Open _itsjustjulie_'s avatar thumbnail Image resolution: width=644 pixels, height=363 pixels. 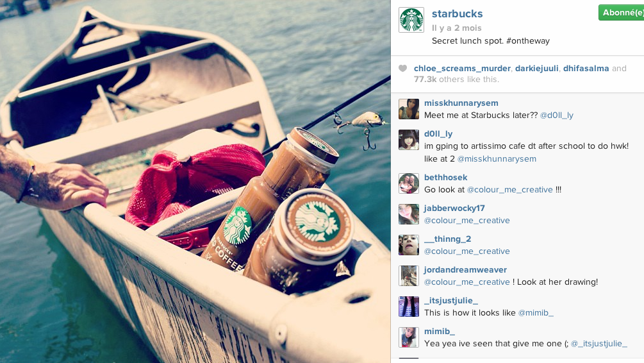tap(409, 307)
